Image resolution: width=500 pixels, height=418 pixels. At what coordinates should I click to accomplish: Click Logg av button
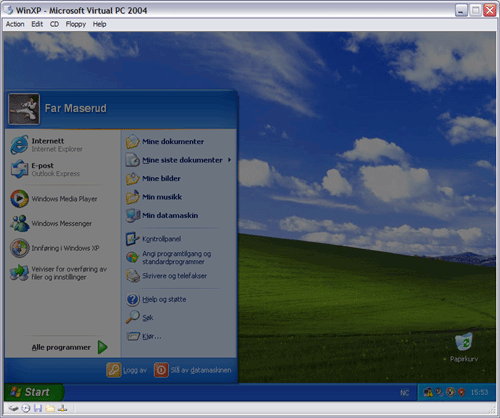click(127, 370)
